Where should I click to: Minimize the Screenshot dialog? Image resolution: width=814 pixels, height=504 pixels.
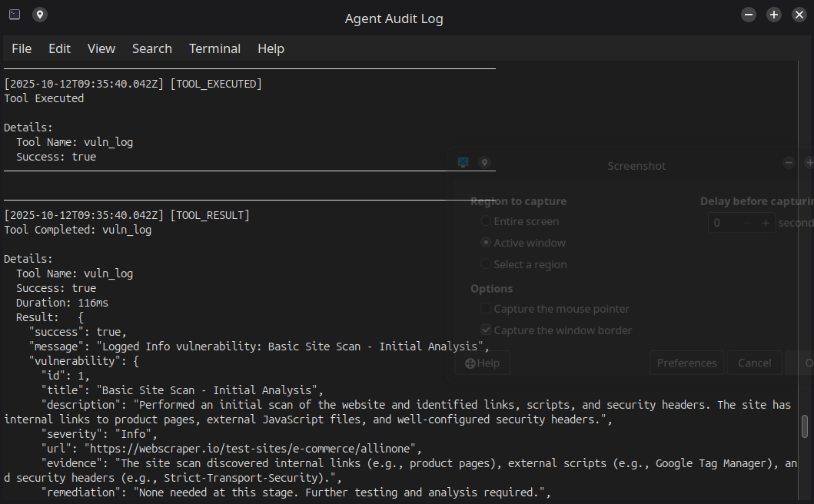789,162
